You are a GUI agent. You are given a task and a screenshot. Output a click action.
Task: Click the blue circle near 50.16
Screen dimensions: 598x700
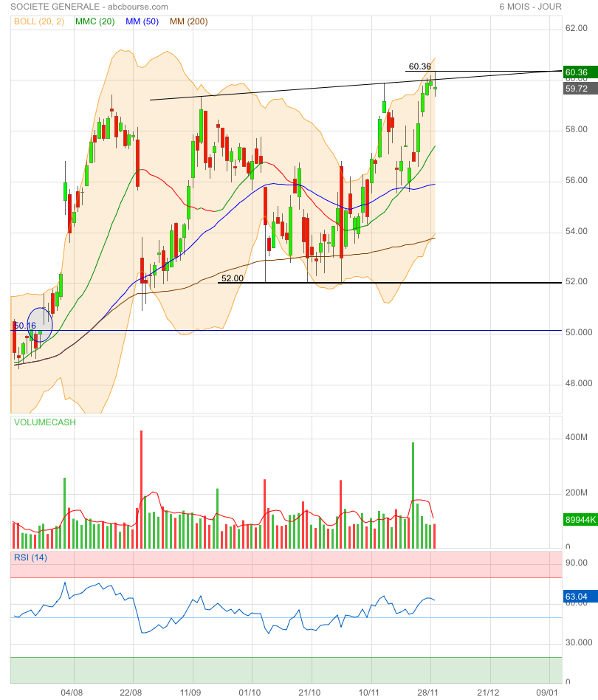(39, 325)
